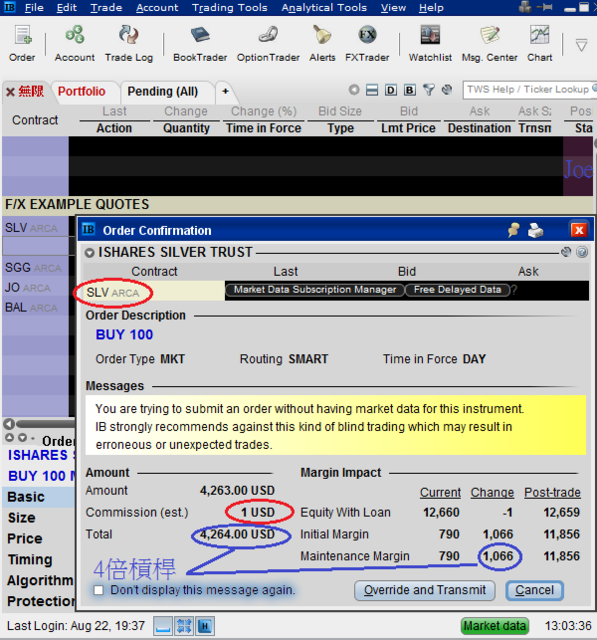Expand toolbar overflow triangle arrow
597x640 pixels.
click(x=581, y=44)
